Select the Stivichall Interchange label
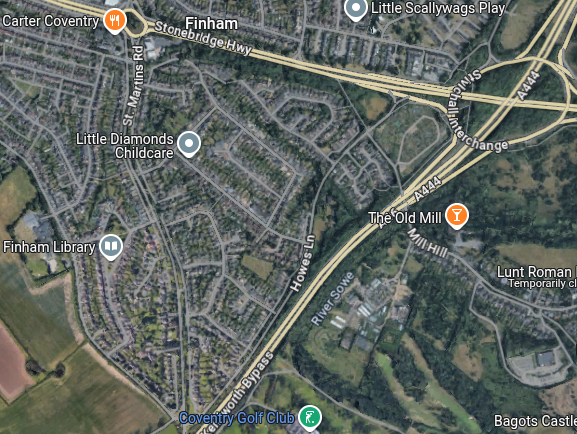 (x=475, y=113)
